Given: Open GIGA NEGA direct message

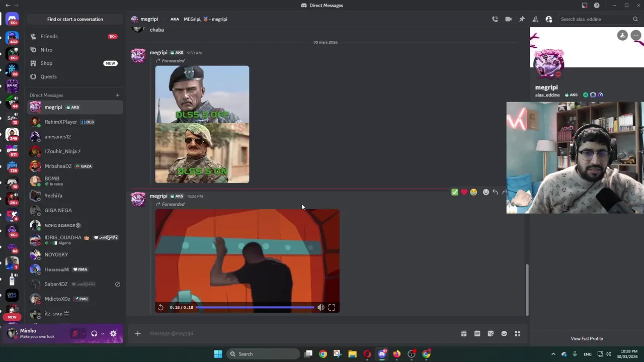Looking at the screenshot, I should [75, 210].
